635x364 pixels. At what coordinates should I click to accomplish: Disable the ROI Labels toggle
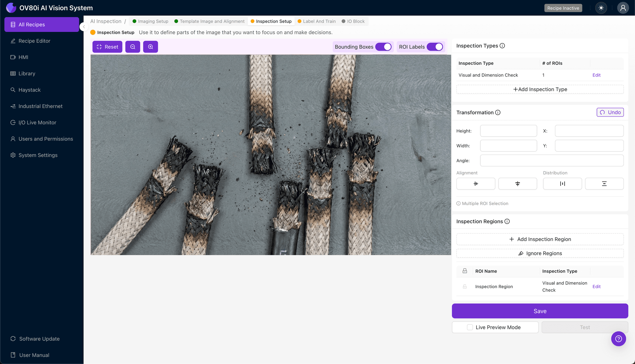[x=435, y=47]
